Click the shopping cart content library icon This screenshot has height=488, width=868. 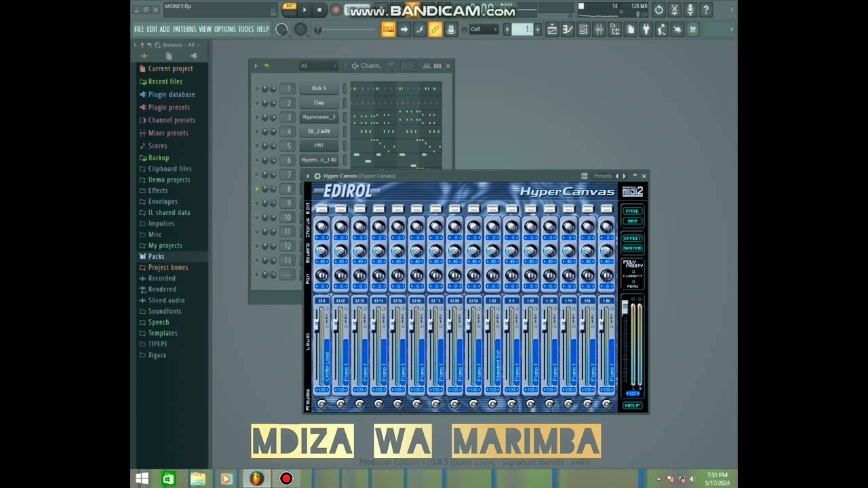pos(692,29)
